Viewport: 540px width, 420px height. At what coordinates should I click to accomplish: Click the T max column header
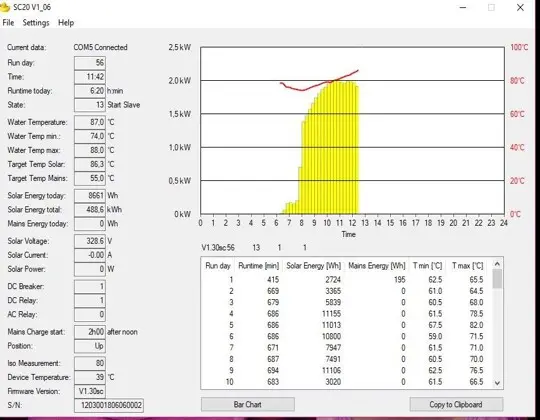coord(468,266)
